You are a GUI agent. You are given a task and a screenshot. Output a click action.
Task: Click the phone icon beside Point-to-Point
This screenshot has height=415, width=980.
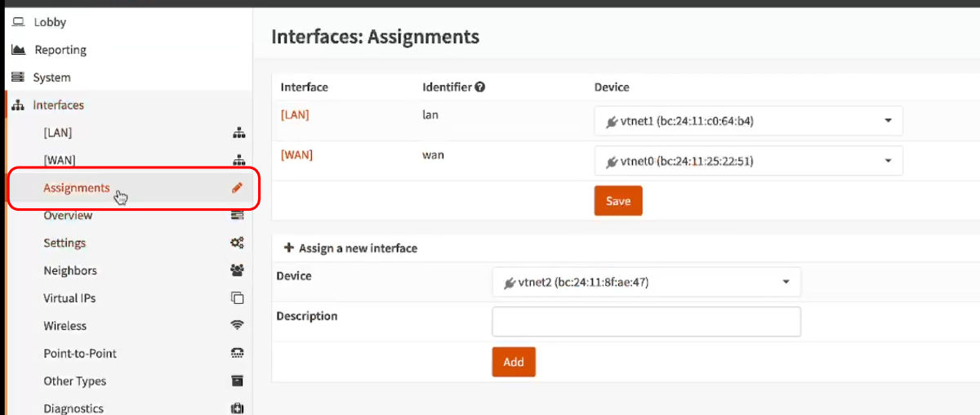pyautogui.click(x=238, y=353)
